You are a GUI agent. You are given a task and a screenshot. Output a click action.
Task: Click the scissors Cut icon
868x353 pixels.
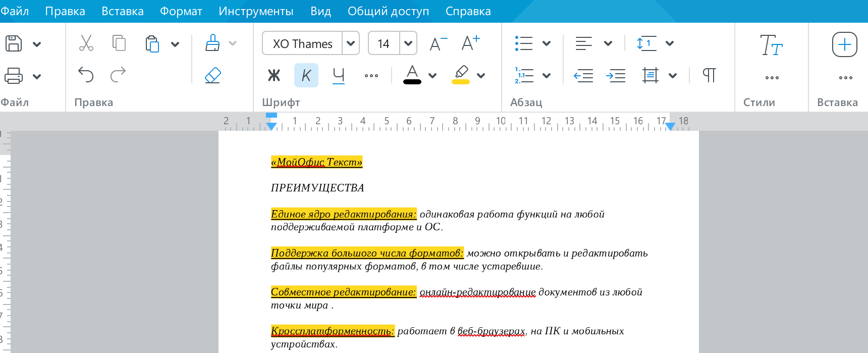click(x=86, y=43)
